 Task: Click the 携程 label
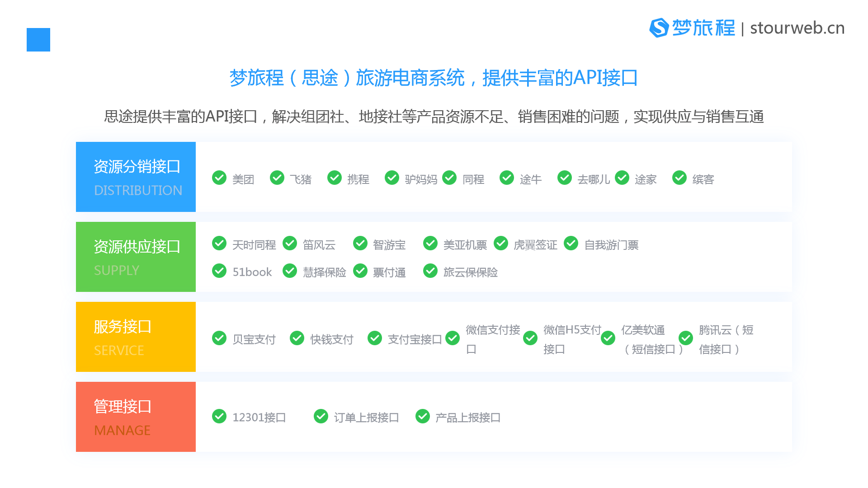coord(358,179)
